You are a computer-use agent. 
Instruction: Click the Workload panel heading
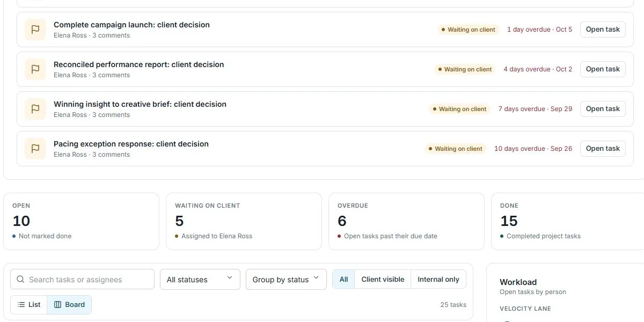click(518, 282)
